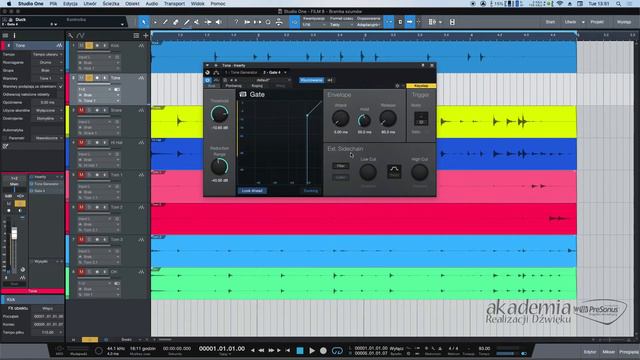Select the Arrow tool in the toolbar
Screen dimensions: 640x360
pos(144,22)
